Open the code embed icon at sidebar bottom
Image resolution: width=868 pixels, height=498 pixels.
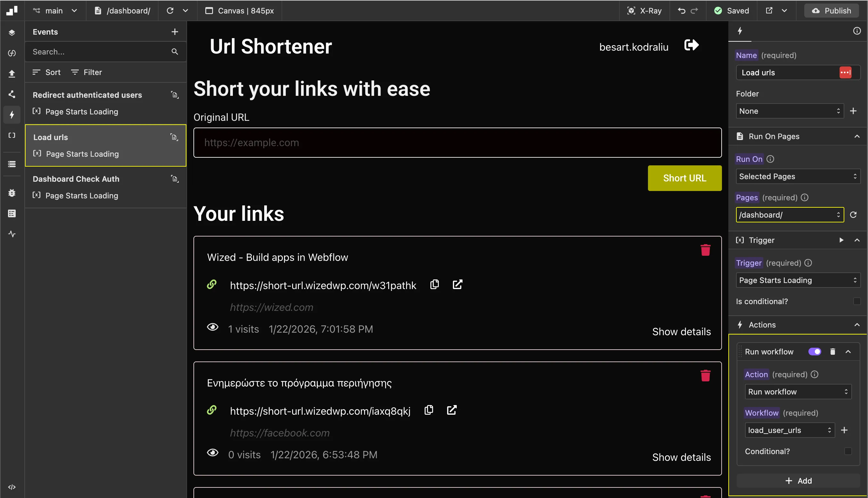click(12, 487)
